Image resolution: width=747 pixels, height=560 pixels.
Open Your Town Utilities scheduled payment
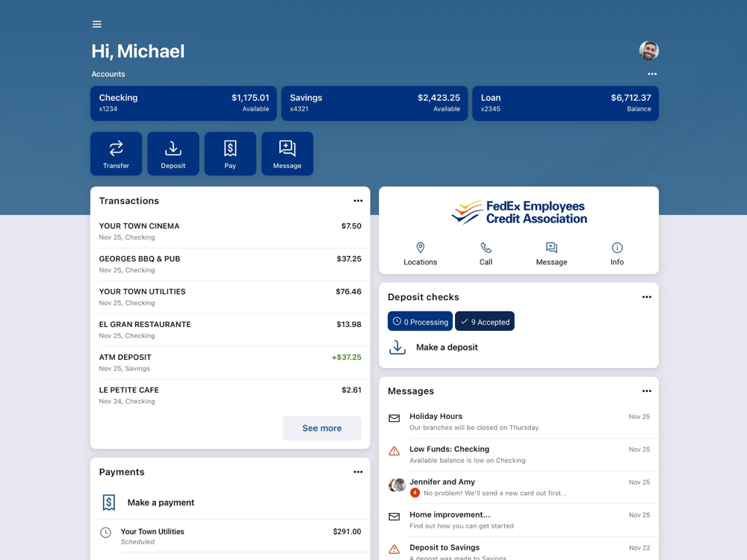[x=230, y=536]
